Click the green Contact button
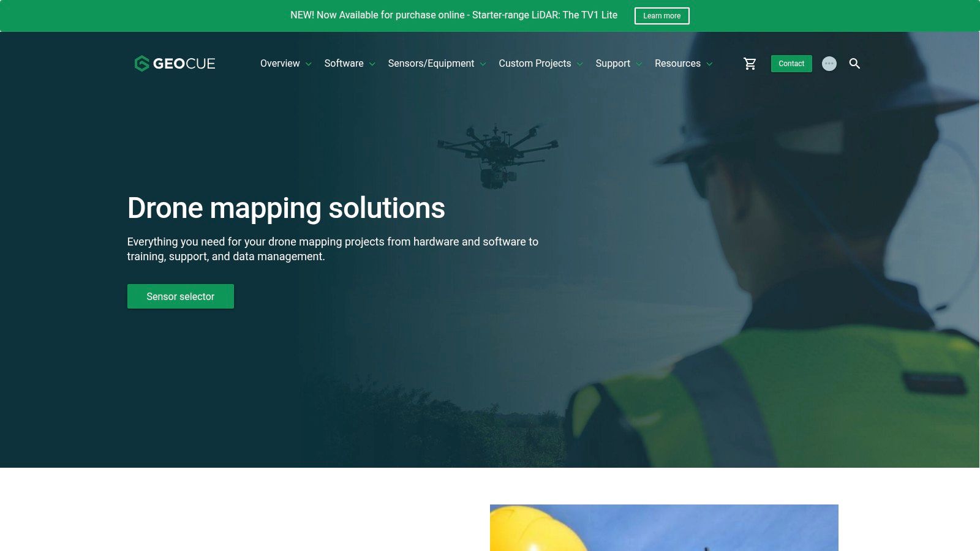980x551 pixels. point(791,64)
